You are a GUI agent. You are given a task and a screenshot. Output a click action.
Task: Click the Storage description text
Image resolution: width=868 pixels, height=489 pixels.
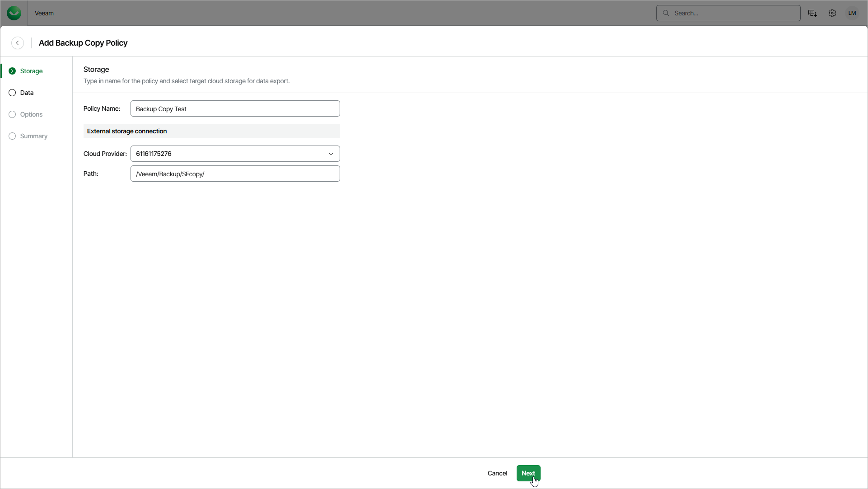[187, 81]
